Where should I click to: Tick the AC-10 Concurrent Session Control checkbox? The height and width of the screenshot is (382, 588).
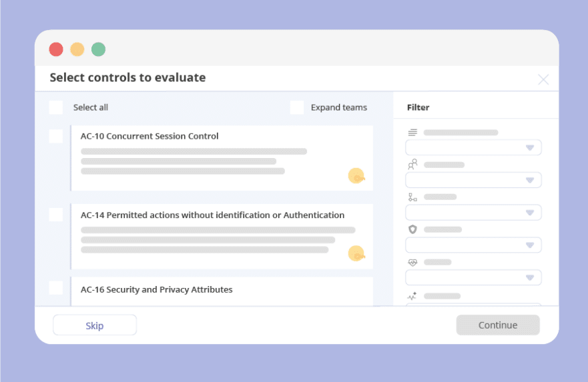click(x=56, y=136)
